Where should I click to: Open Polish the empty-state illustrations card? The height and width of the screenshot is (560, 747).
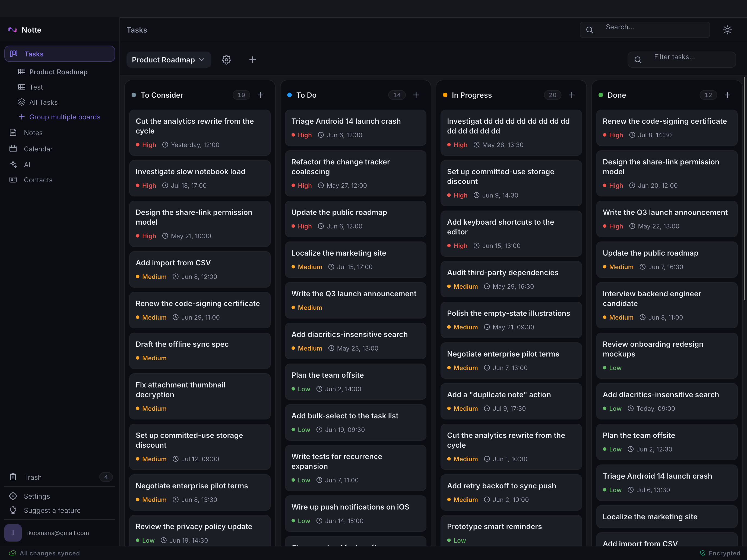pos(511,320)
